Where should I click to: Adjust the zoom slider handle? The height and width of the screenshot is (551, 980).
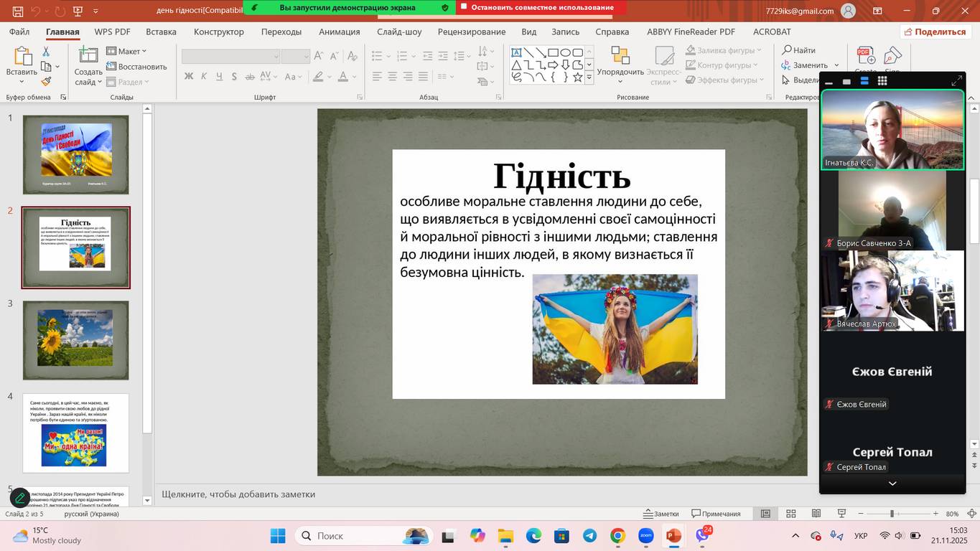[892, 514]
